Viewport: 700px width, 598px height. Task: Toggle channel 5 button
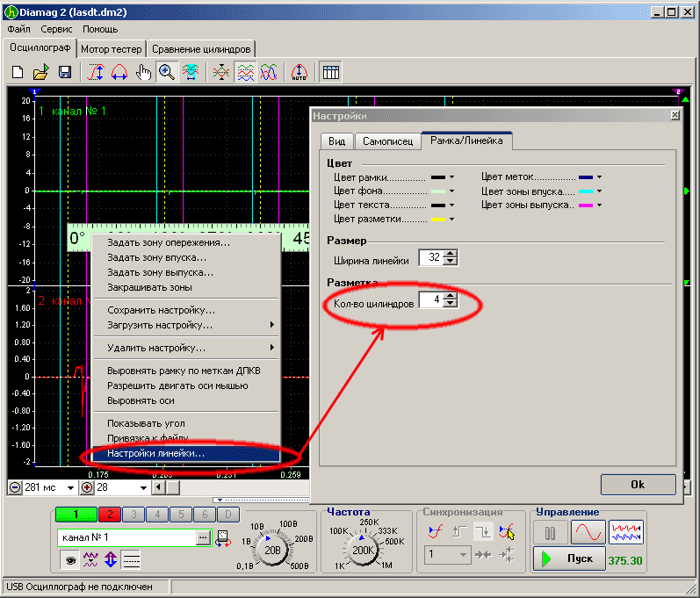pos(181,515)
